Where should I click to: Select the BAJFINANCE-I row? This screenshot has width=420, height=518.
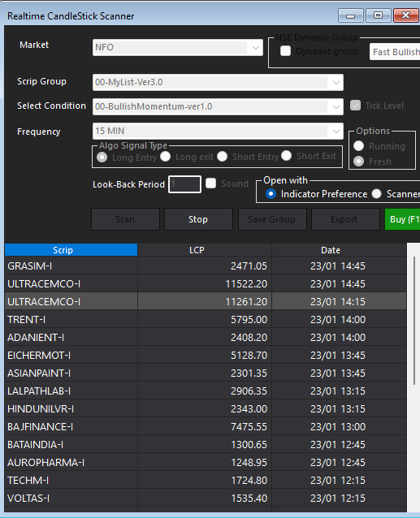point(206,426)
